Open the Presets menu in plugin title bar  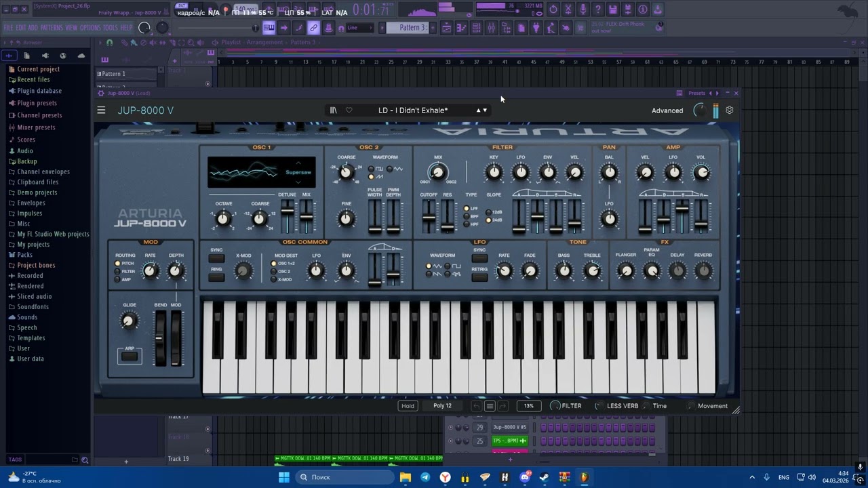[x=696, y=94]
